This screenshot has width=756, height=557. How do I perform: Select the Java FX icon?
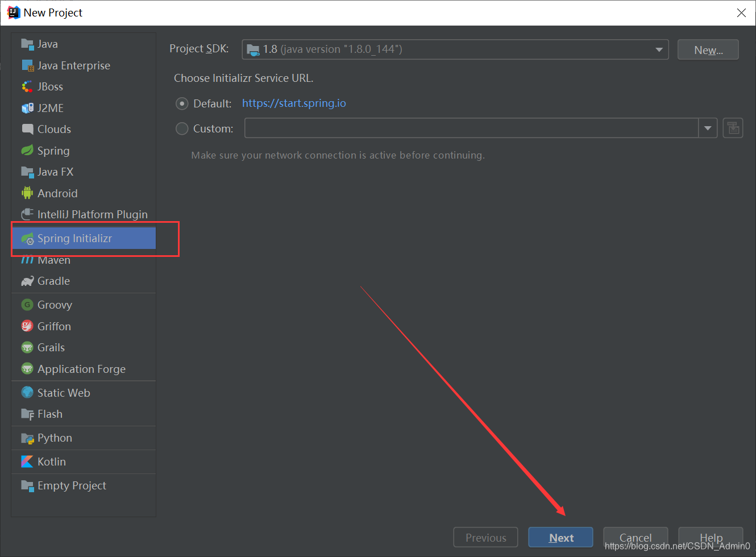click(x=27, y=172)
